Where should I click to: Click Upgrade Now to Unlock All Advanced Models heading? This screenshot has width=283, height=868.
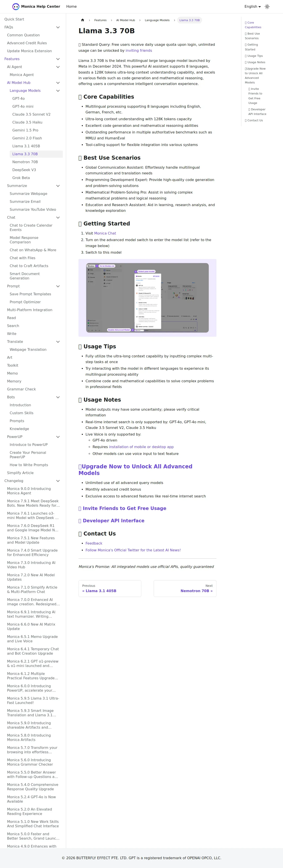(x=136, y=470)
